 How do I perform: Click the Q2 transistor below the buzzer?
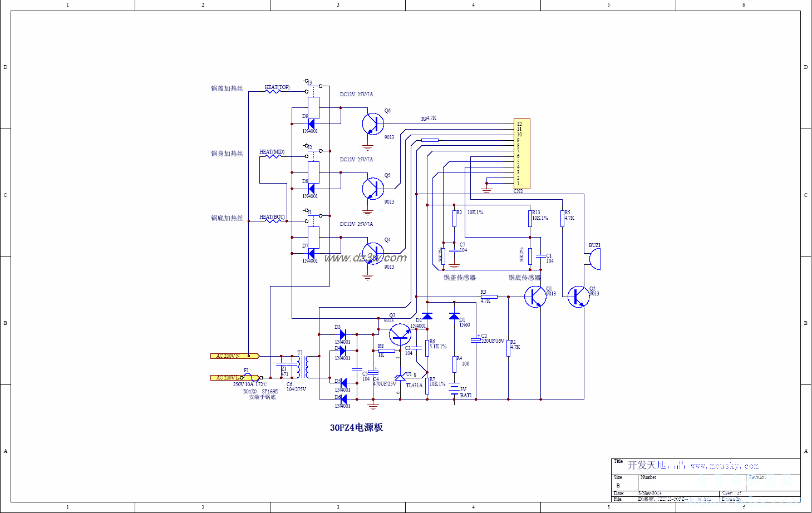(578, 297)
